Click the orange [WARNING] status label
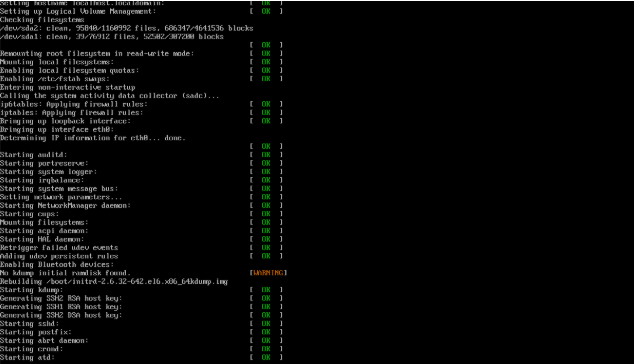 pyautogui.click(x=268, y=273)
